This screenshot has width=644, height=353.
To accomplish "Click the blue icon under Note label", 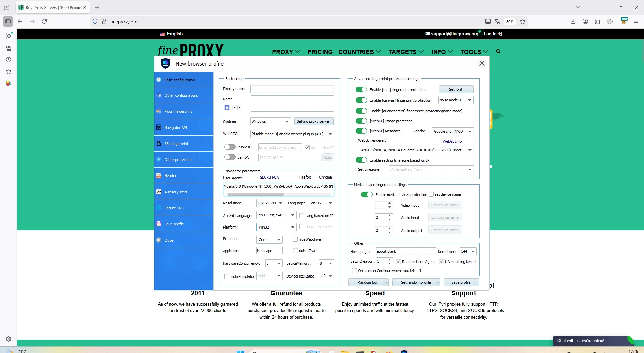I will click(227, 108).
